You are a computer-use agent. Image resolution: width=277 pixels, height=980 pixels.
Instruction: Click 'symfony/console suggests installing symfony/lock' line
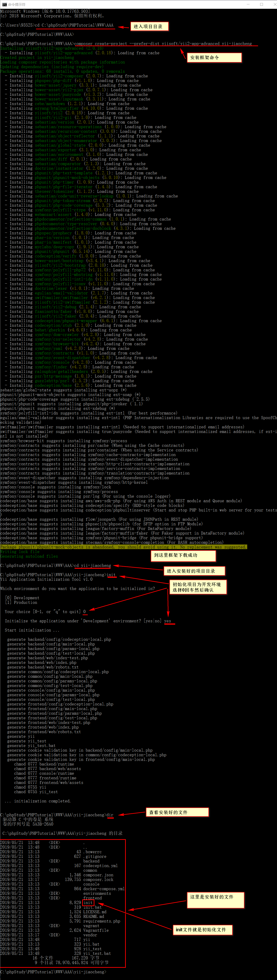56,487
